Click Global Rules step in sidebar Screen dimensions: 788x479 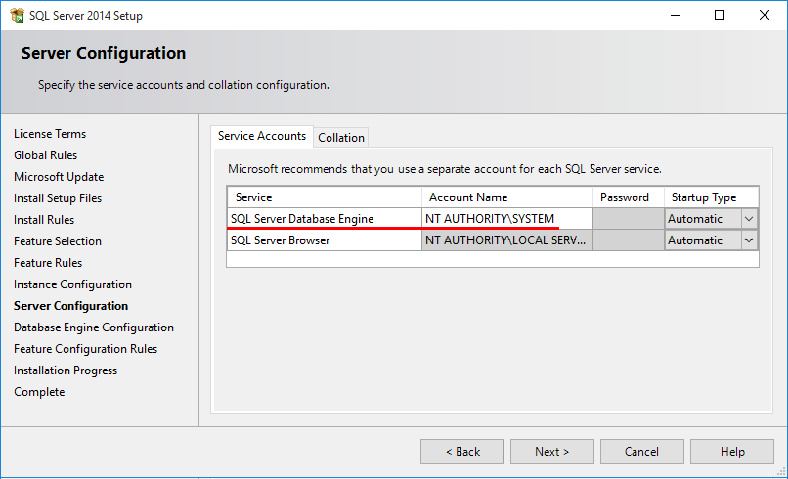(x=45, y=155)
